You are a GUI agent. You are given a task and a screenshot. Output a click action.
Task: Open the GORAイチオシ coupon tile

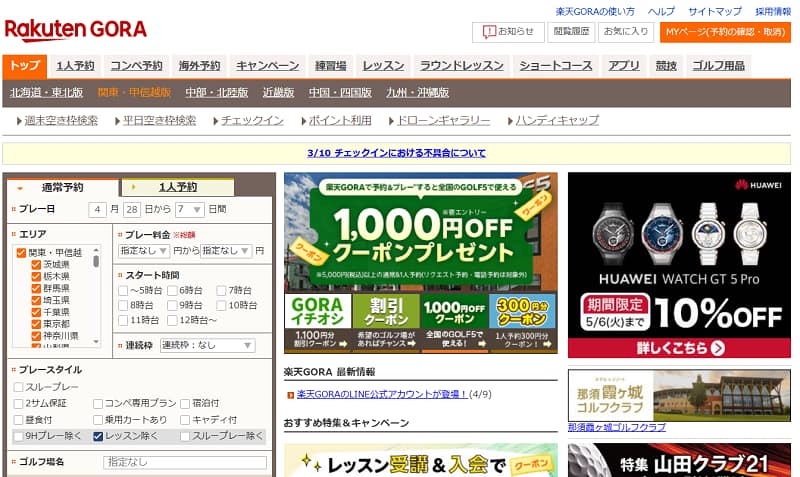(318, 322)
